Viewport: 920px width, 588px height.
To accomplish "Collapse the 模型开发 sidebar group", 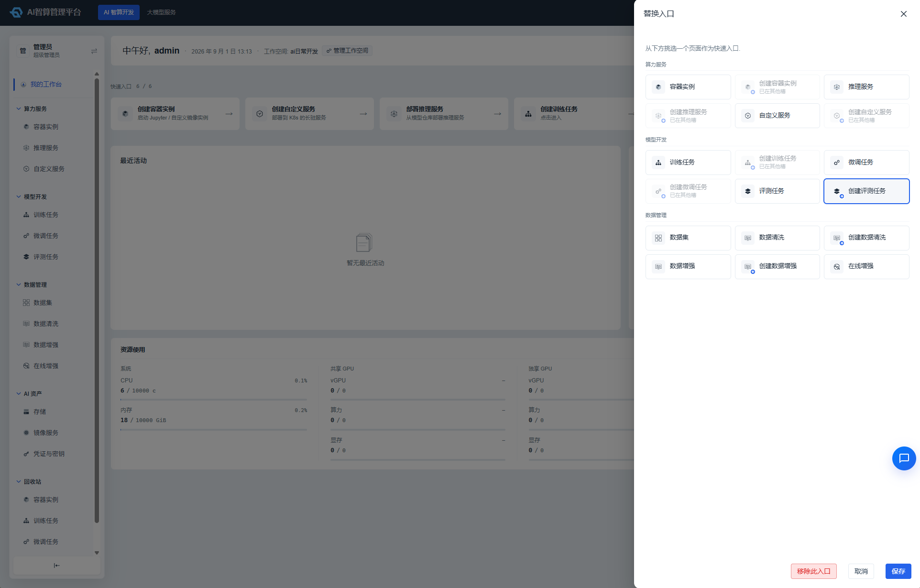I will click(x=19, y=197).
